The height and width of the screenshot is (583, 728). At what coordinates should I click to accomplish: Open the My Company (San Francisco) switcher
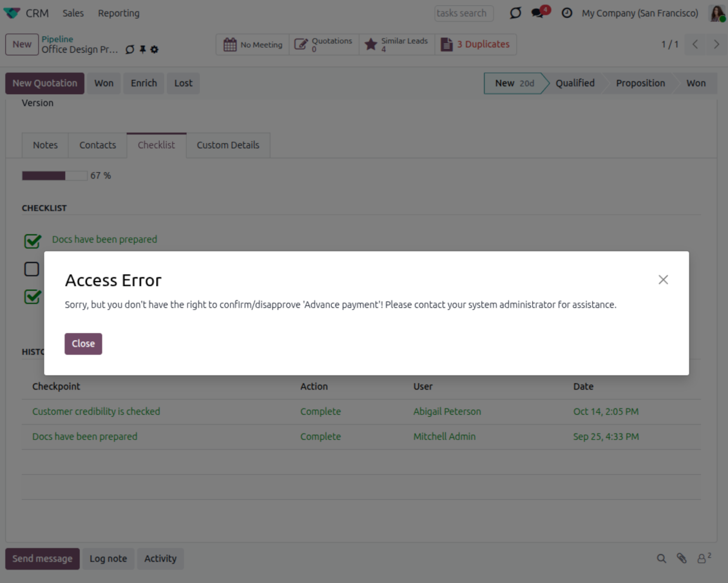click(640, 13)
